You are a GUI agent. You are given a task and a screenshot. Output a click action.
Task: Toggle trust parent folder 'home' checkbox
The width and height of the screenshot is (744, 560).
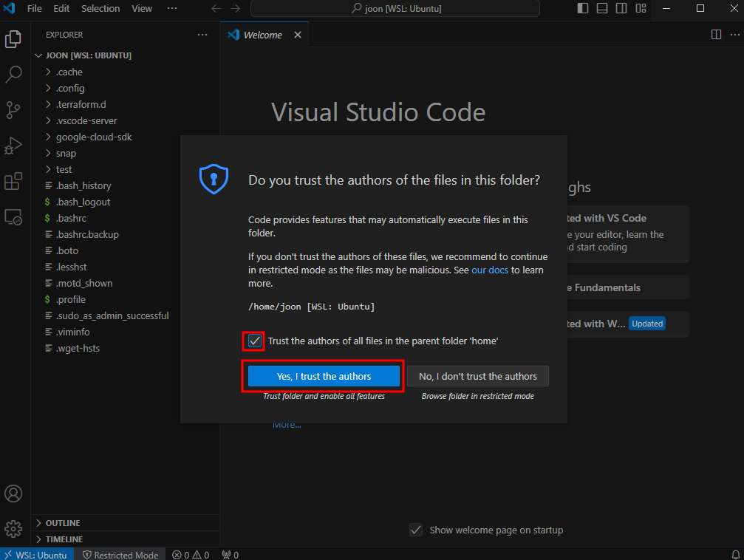[255, 341]
